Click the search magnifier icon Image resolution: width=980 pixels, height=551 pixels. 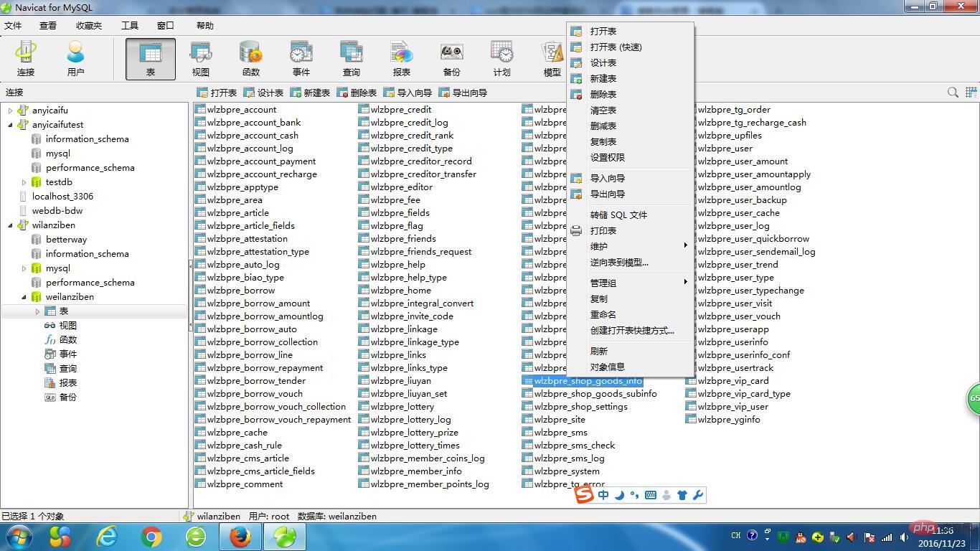point(953,93)
